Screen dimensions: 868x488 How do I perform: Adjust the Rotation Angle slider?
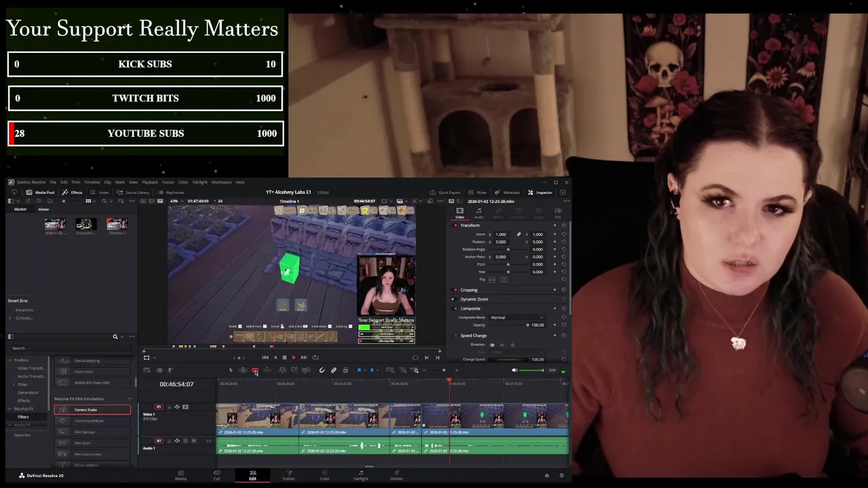508,249
